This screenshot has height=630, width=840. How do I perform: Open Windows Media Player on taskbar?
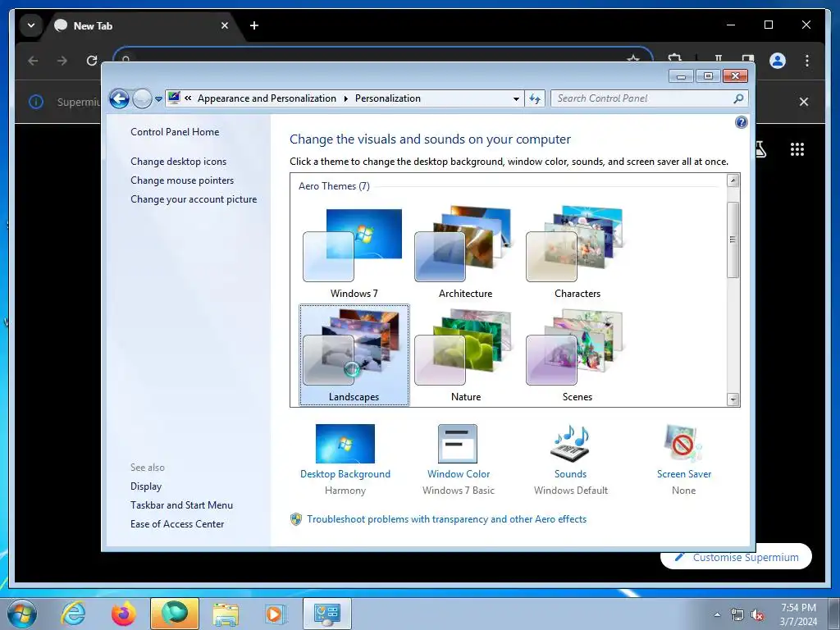276,614
